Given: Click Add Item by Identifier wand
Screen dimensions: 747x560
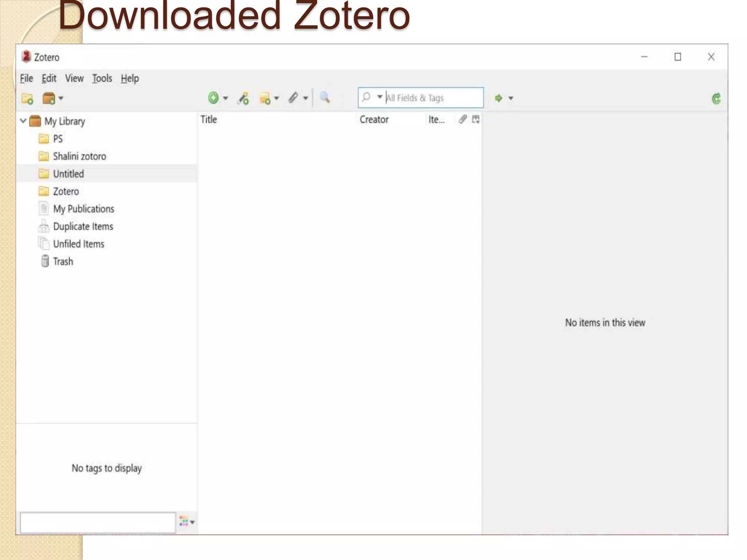Looking at the screenshot, I should [243, 98].
